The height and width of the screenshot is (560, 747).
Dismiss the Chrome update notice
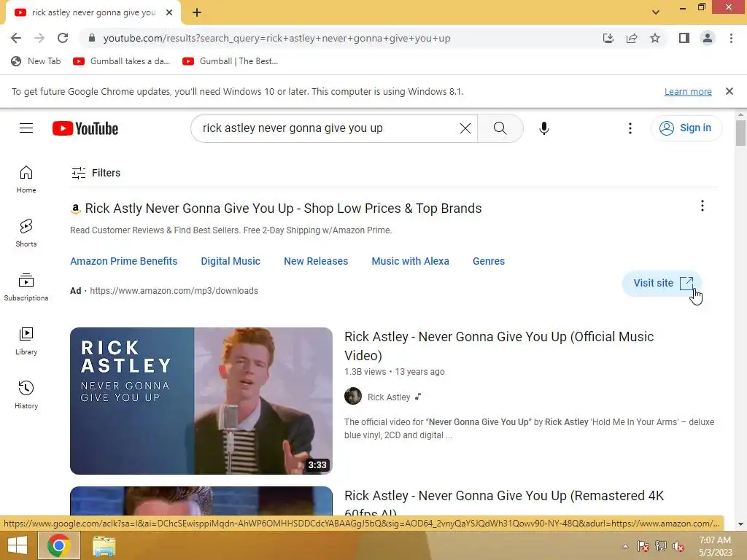click(729, 91)
